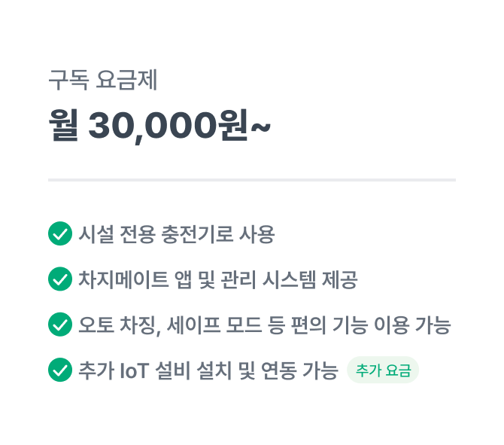
Task: Click the word 요금제 in the heading
Action: click(126, 80)
